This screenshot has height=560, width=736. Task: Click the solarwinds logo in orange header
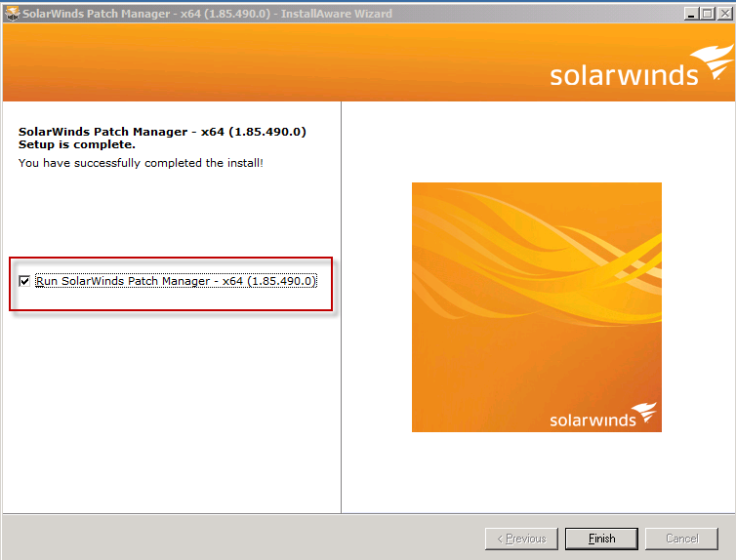[x=640, y=66]
